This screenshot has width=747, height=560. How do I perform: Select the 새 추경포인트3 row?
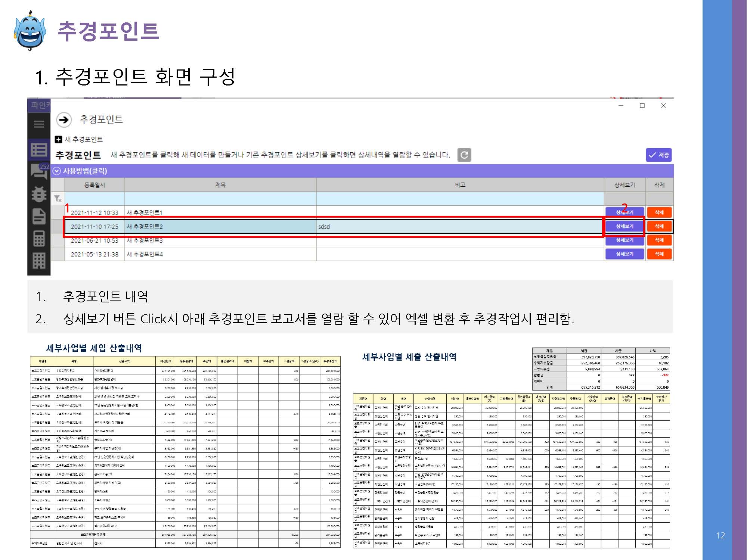pos(220,240)
